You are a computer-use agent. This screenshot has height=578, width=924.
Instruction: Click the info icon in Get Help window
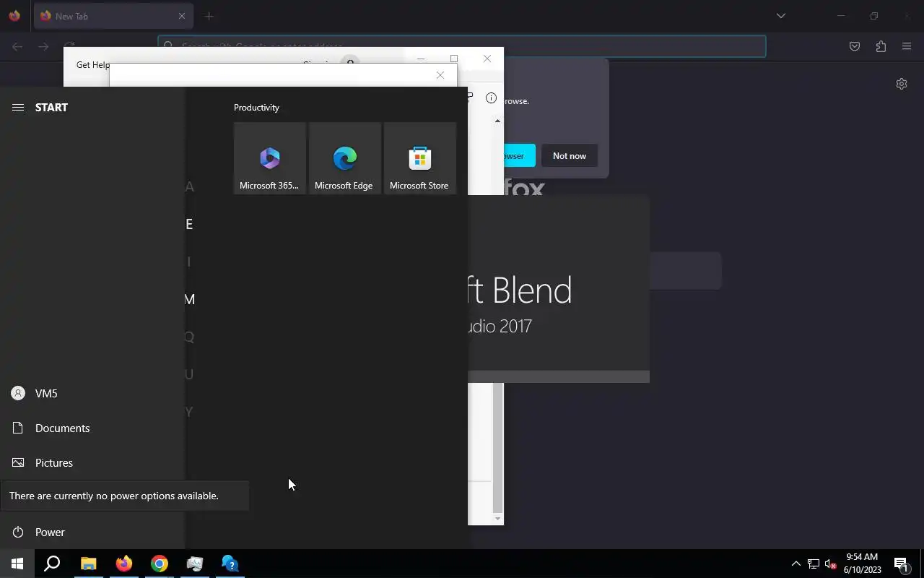(491, 98)
